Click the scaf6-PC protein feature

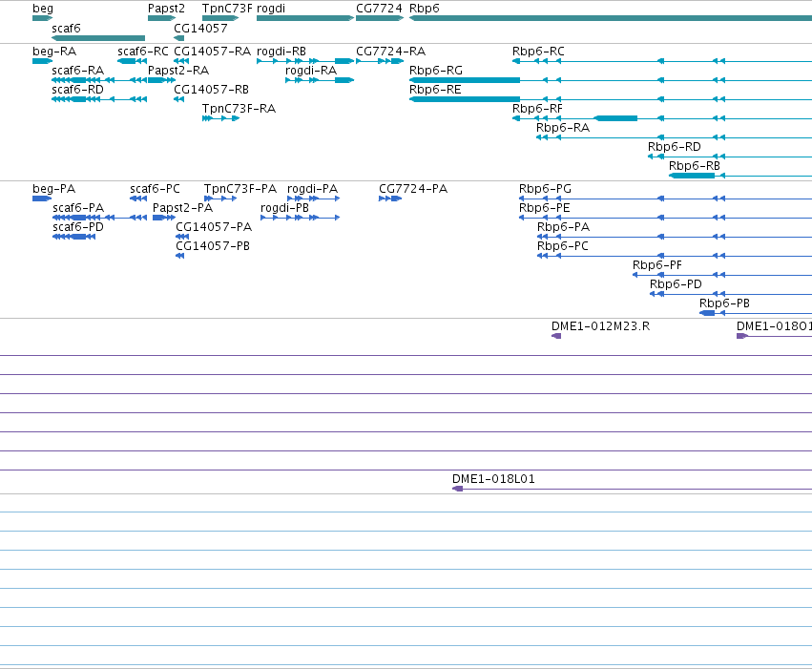(x=138, y=199)
